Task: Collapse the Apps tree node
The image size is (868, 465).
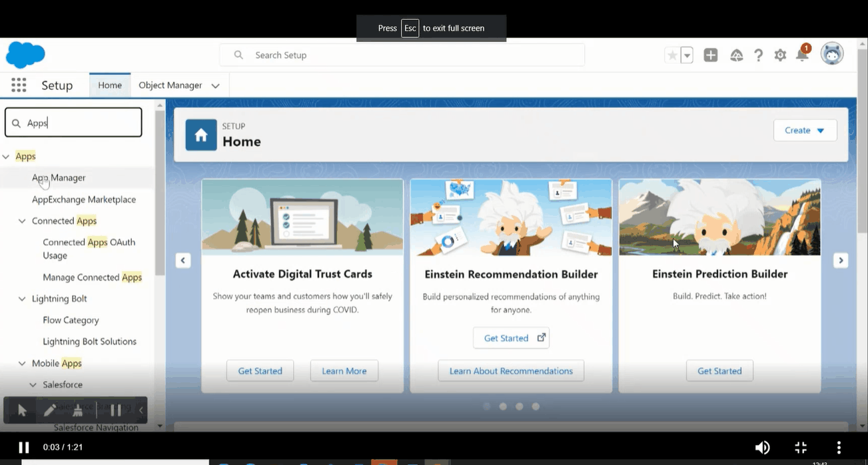Action: (6, 157)
